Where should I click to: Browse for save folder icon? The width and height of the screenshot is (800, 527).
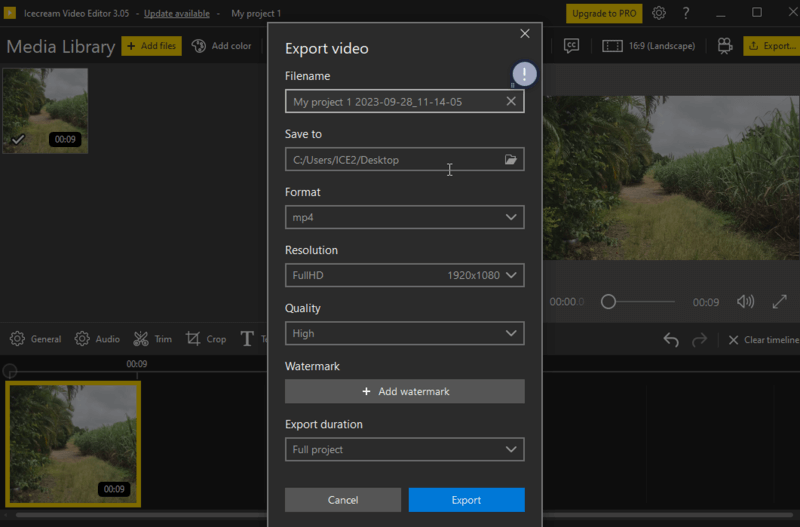(511, 160)
